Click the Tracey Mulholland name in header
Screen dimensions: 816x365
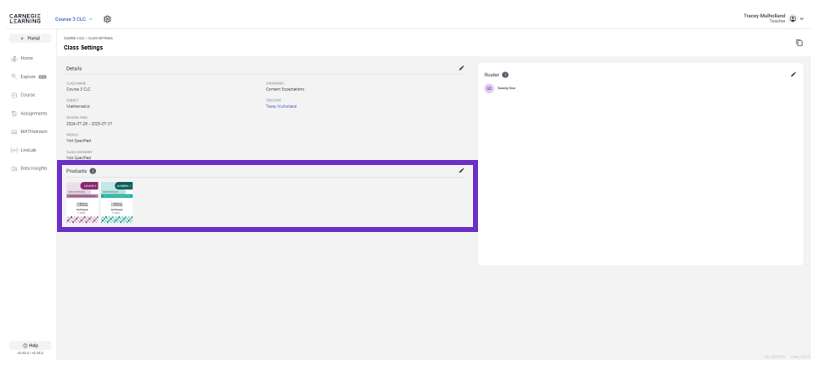pos(764,16)
